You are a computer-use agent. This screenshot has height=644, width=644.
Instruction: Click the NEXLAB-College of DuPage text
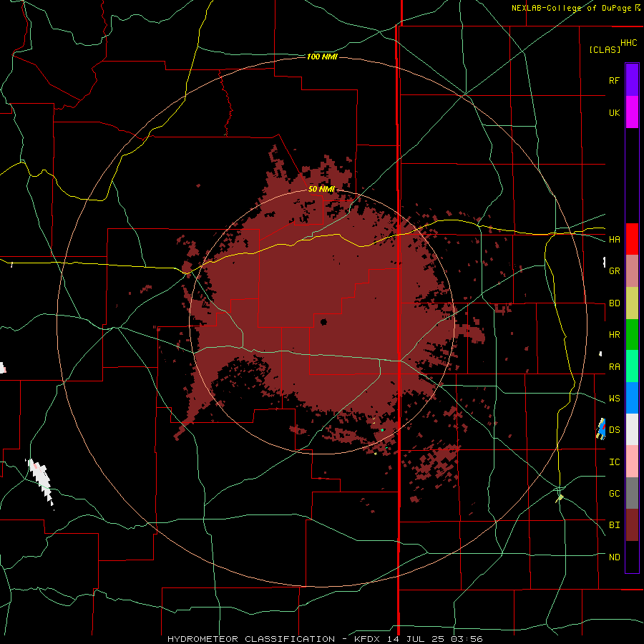[x=571, y=8]
